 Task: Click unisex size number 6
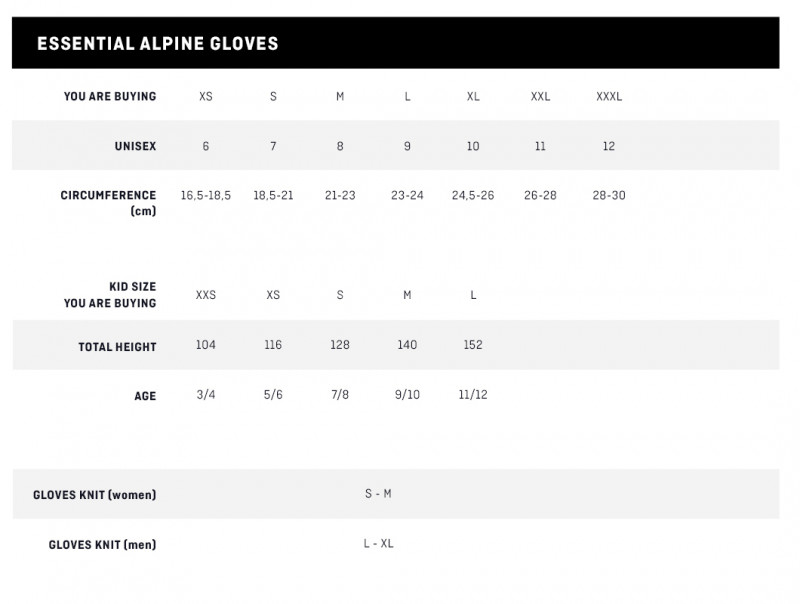tap(206, 146)
